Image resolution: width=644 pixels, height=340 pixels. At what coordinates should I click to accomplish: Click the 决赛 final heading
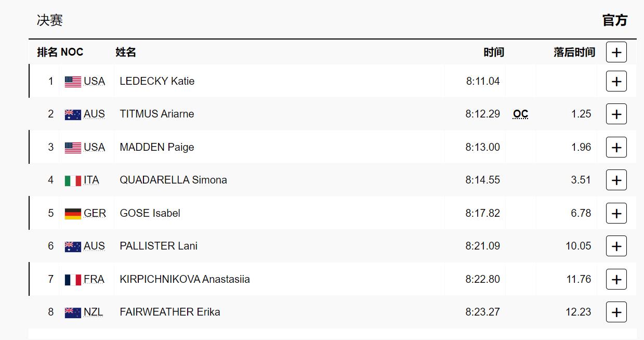(50, 20)
